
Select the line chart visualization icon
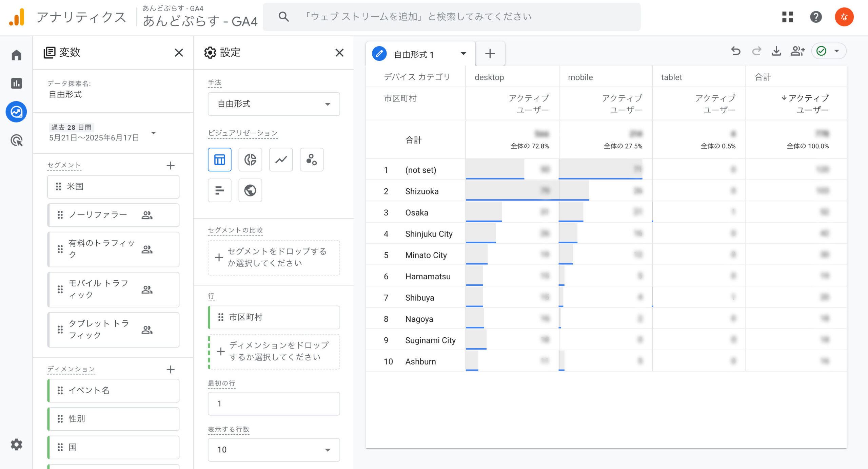[281, 160]
